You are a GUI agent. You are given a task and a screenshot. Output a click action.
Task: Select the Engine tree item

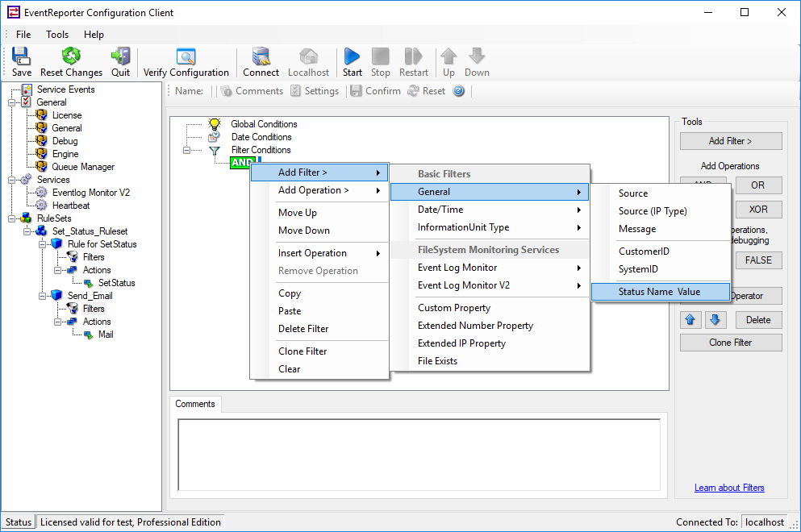click(65, 154)
